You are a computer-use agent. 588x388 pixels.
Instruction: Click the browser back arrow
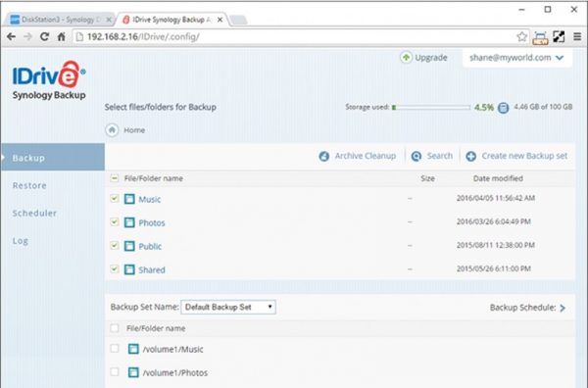(11, 36)
